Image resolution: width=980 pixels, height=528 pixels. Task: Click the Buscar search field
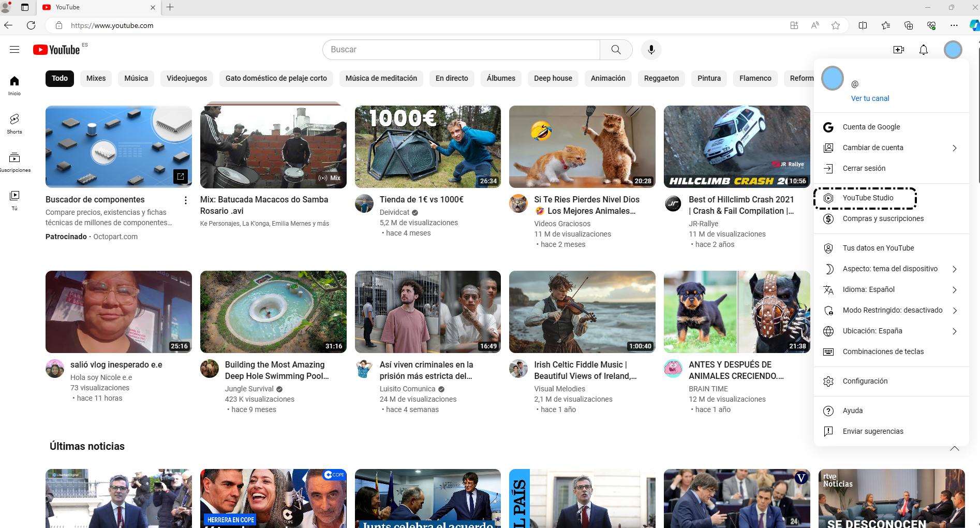tap(461, 50)
